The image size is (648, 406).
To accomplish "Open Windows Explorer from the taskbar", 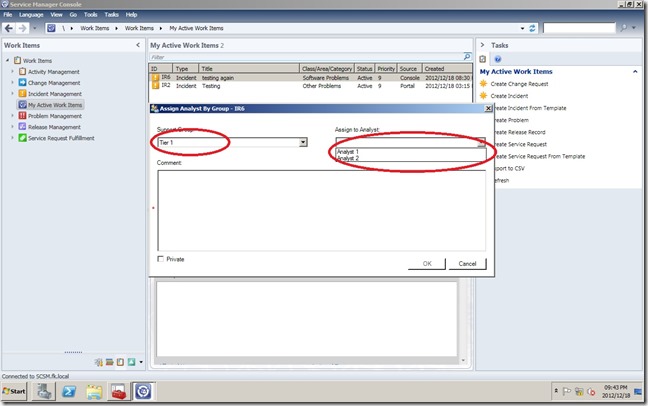I will [x=95, y=391].
